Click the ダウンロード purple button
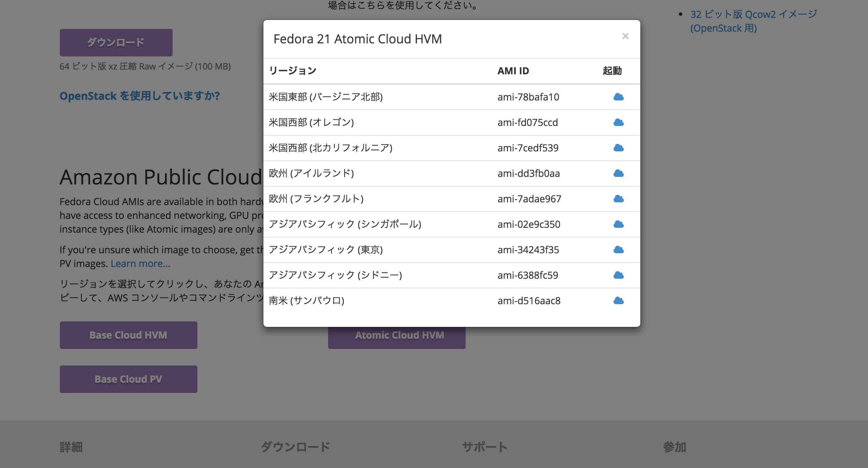The image size is (868, 468). 116,43
